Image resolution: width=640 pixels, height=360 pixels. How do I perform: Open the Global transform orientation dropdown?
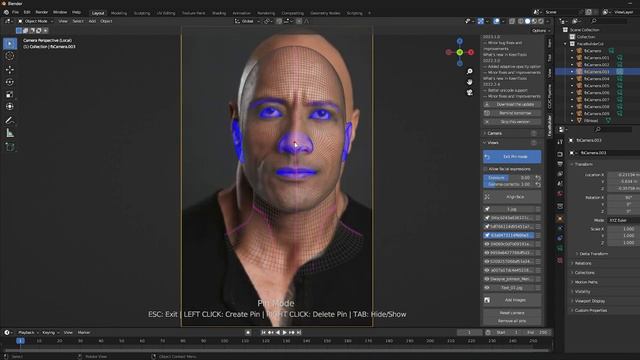247,21
